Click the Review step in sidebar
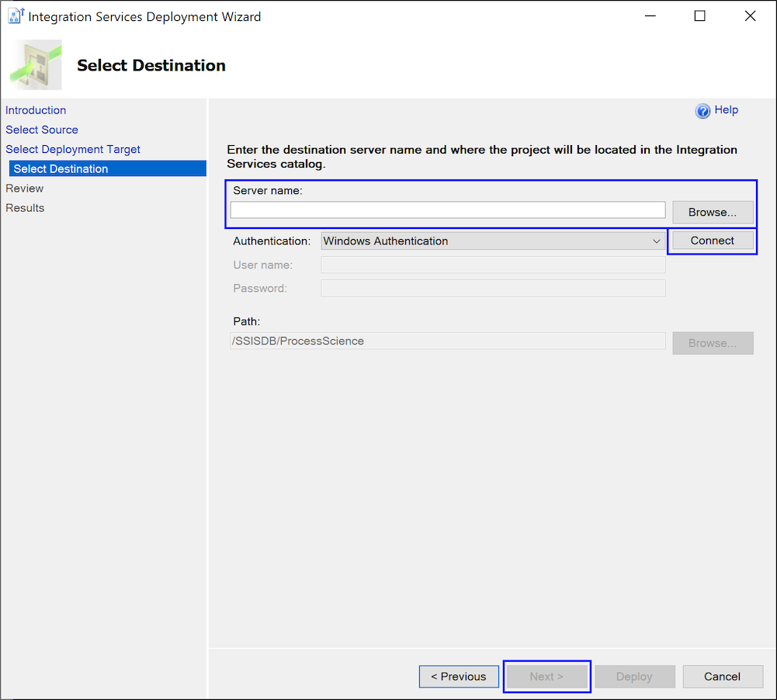 coord(25,189)
